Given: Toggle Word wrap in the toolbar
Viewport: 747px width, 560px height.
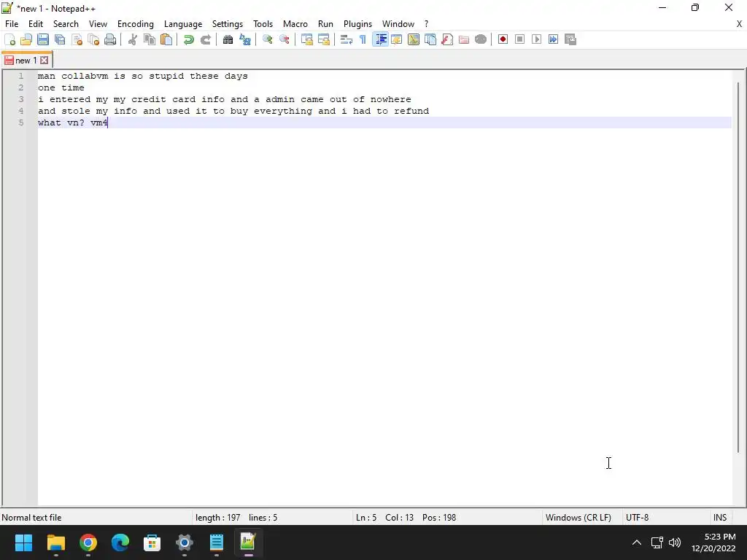Looking at the screenshot, I should [347, 39].
